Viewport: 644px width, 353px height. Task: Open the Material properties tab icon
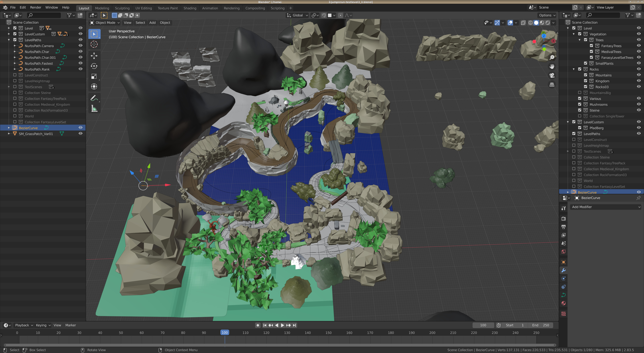(x=563, y=303)
